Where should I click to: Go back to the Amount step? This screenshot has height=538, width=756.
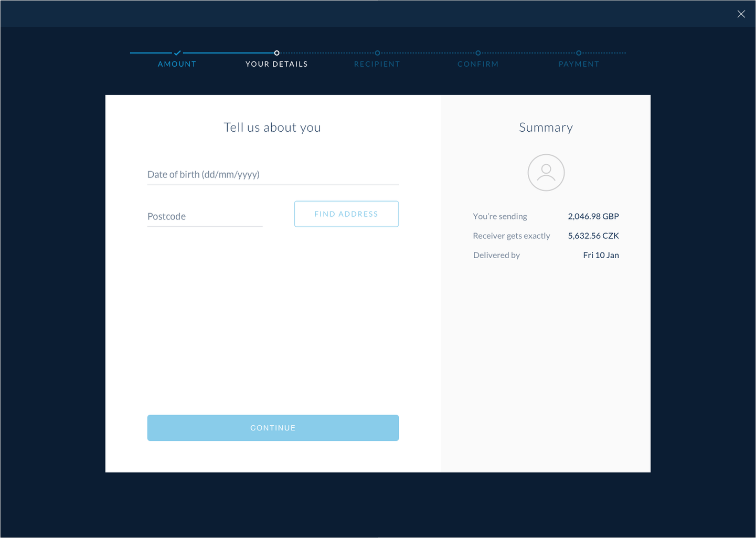click(177, 64)
